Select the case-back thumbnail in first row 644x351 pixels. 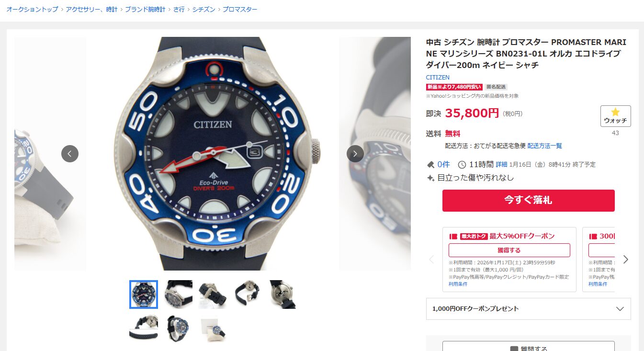[282, 294]
